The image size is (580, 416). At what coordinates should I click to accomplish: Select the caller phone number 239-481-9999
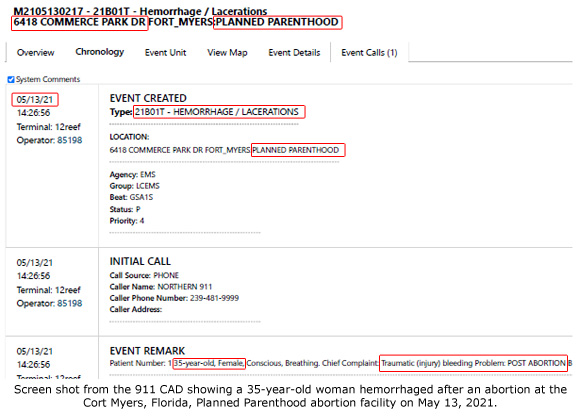point(215,298)
